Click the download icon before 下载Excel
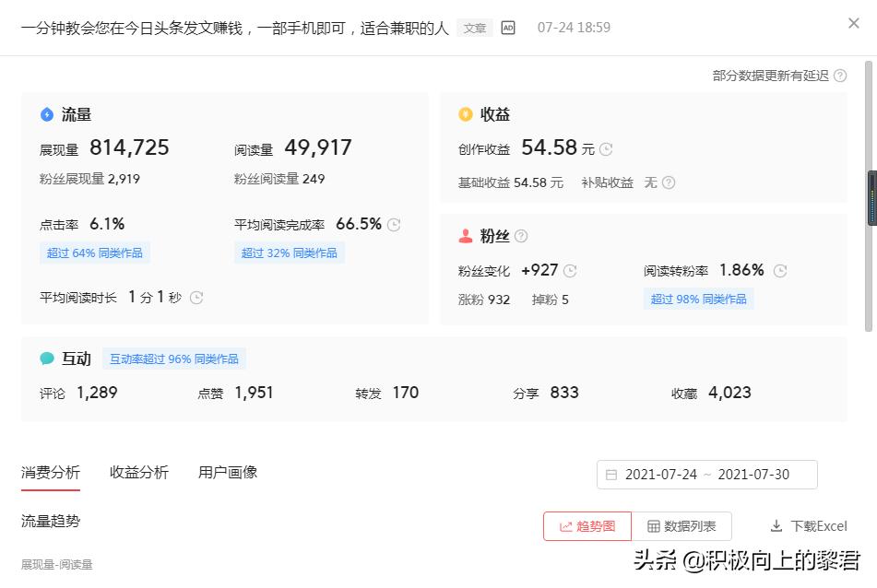 tap(777, 526)
